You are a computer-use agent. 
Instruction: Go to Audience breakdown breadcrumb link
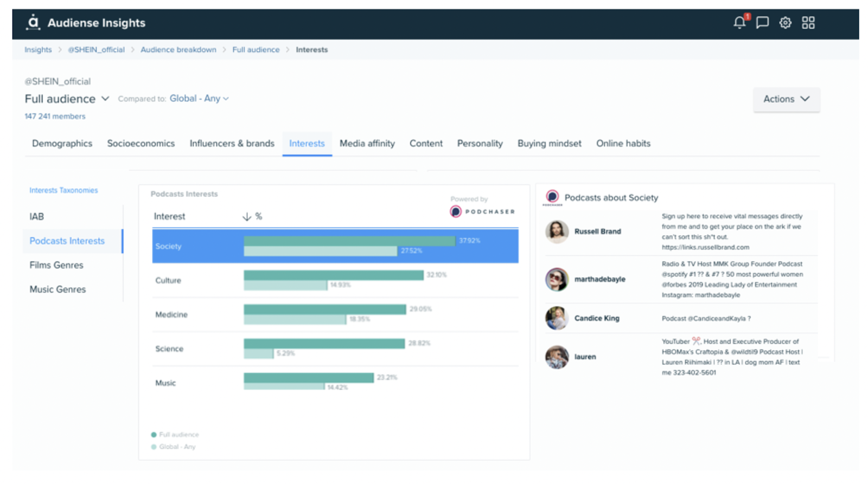[178, 49]
